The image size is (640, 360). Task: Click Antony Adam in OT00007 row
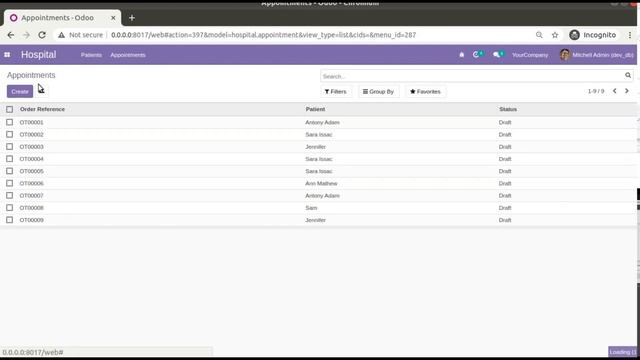[322, 196]
